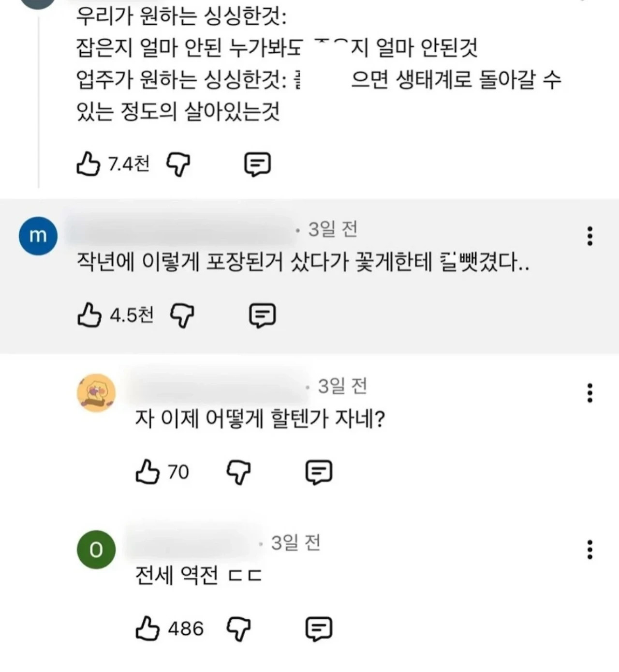Like the 4.5천 꽃게 comment
This screenshot has width=619, height=672.
[89, 315]
